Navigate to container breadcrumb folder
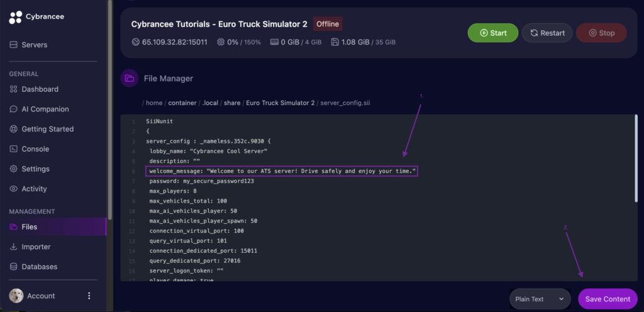This screenshot has height=312, width=644. point(182,103)
